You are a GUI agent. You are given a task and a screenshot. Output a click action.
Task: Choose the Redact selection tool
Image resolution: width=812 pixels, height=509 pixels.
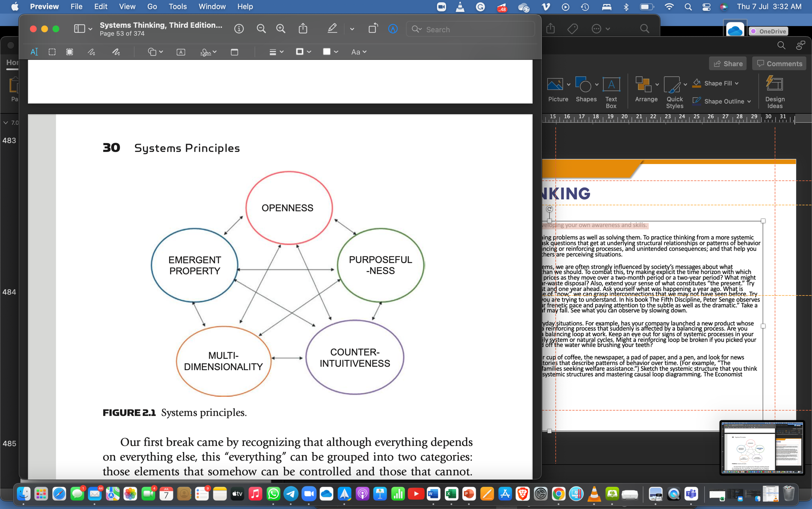(69, 52)
